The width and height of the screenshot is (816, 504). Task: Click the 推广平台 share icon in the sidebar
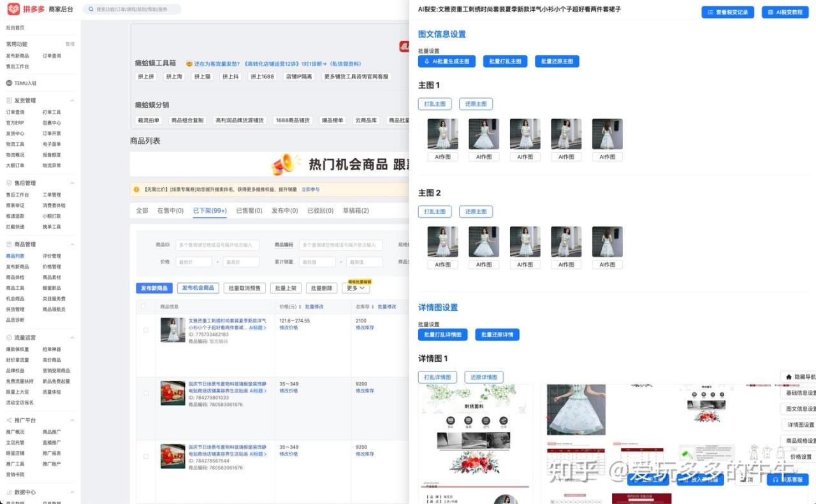9,421
